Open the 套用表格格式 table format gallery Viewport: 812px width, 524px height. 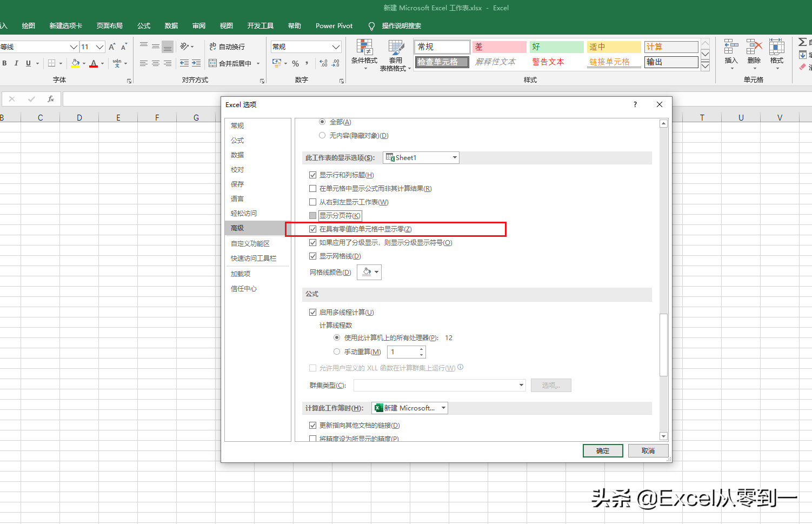[x=396, y=55]
